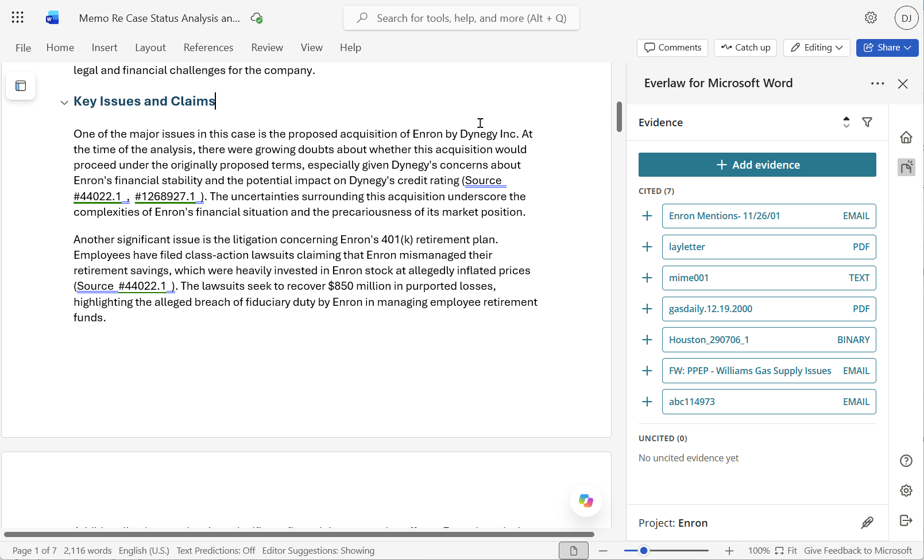Open the Houston_290706_1 evidence item

(x=769, y=340)
